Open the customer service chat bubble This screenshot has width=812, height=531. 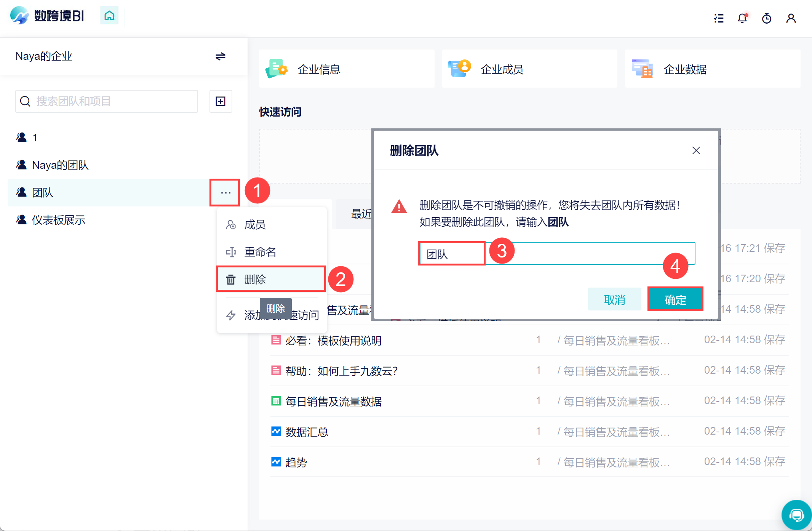(796, 515)
